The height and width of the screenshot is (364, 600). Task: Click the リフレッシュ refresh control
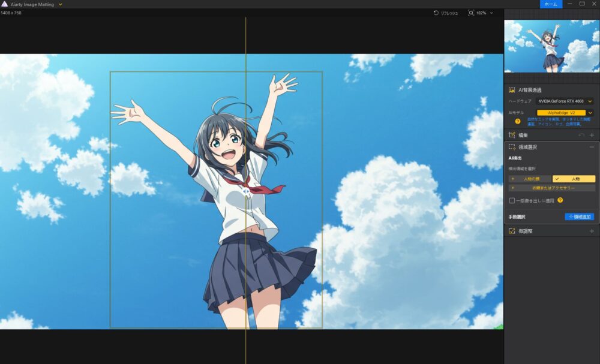[x=445, y=13]
